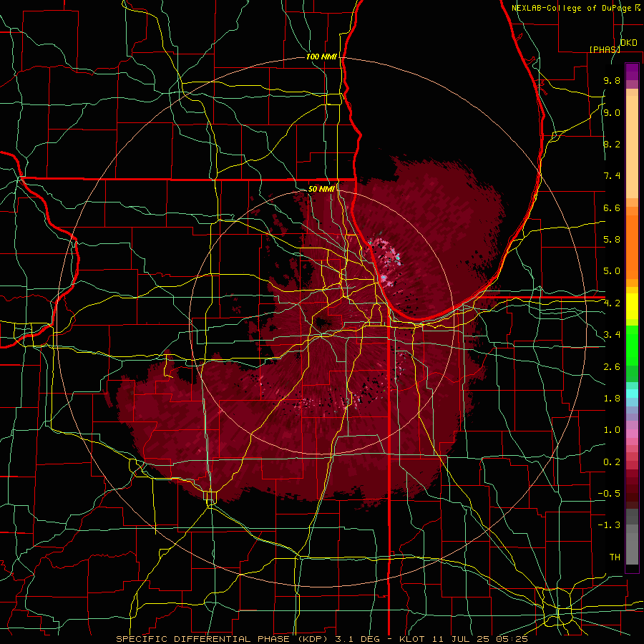Click the 7.4 value on color scale

click(612, 176)
